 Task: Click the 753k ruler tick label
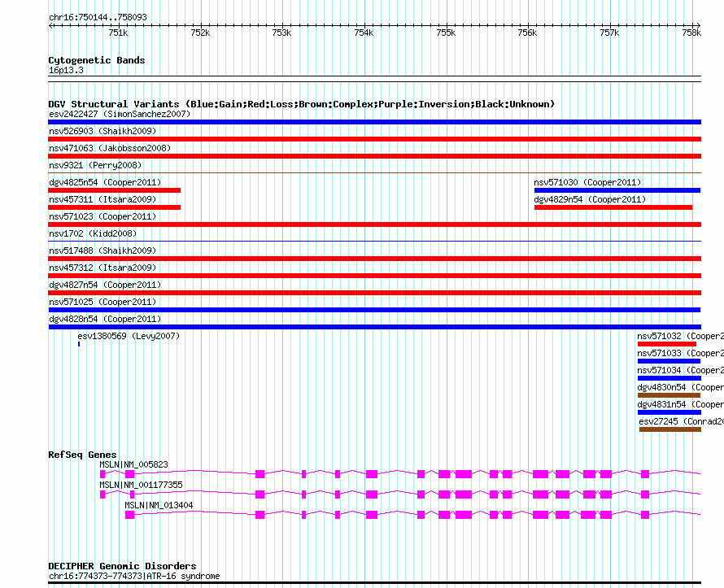[x=281, y=33]
